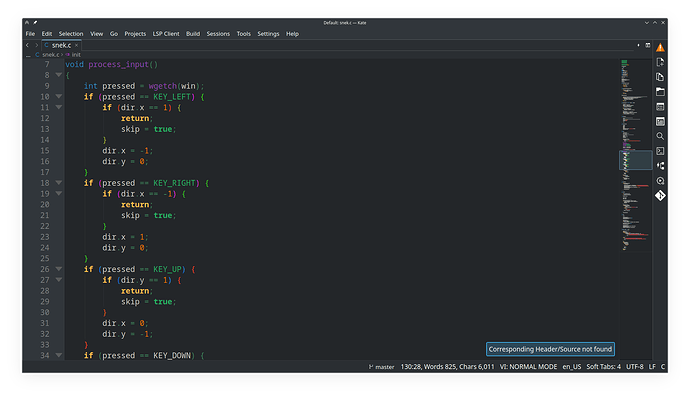Open the Sessions menu
Viewport: 690px width, 398px height.
click(218, 33)
